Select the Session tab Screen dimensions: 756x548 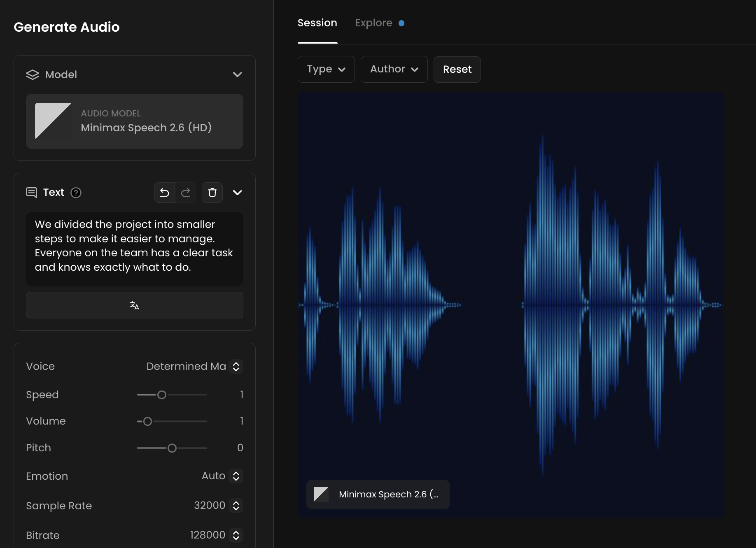[317, 23]
